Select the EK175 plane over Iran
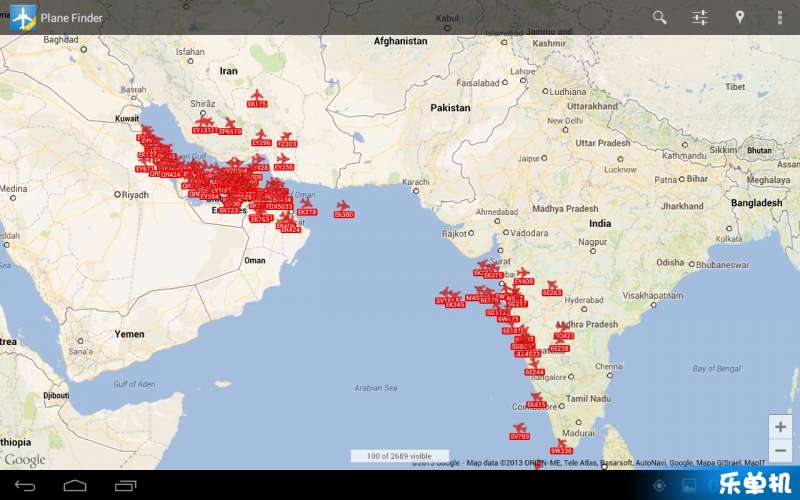Screen dimensions: 800x500 coord(257,98)
